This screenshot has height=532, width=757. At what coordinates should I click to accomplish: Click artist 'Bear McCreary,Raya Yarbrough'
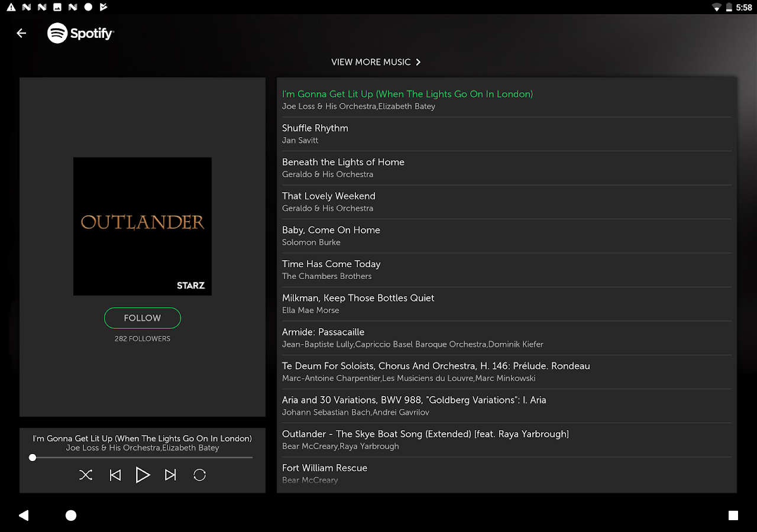pos(341,446)
